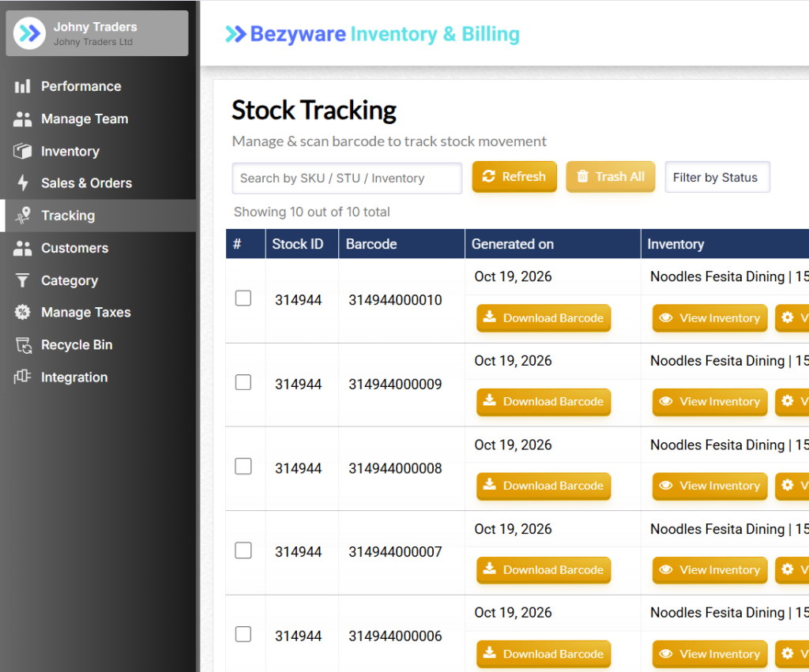The image size is (809, 672).
Task: Click the Recycle Bin icon in sidebar
Action: (23, 345)
